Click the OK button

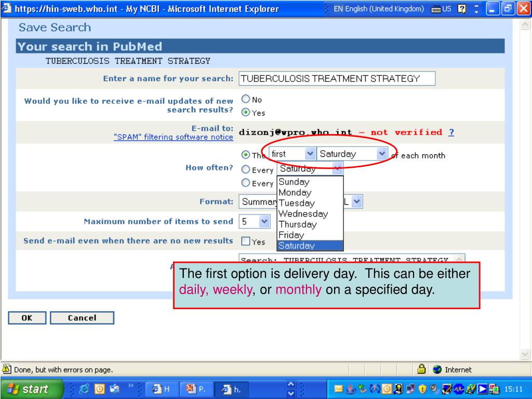click(27, 318)
